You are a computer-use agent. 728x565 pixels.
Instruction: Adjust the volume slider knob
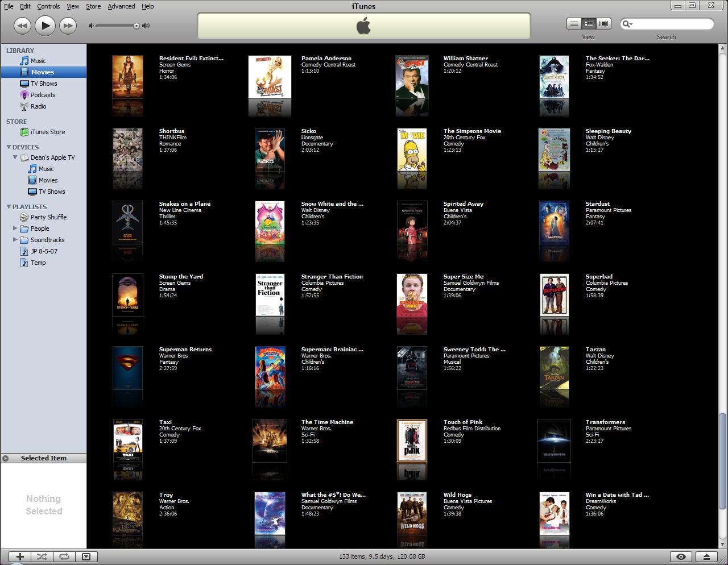tap(136, 26)
